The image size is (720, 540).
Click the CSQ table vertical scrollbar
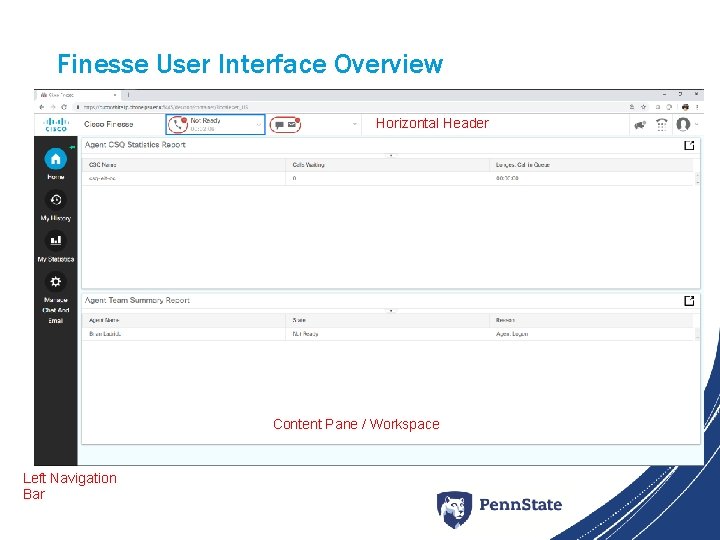pyautogui.click(x=698, y=179)
